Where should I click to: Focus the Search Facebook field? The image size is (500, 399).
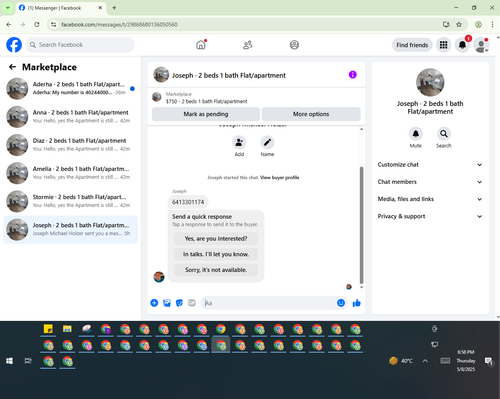click(80, 45)
